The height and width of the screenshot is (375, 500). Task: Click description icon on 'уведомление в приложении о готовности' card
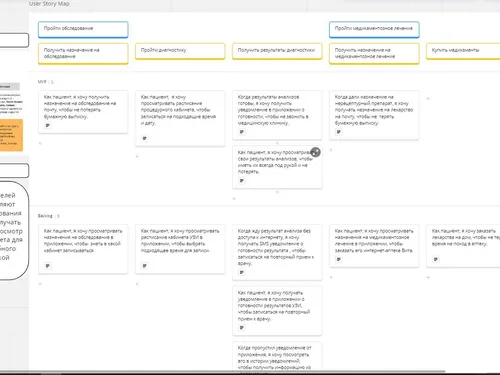pyautogui.click(x=242, y=132)
